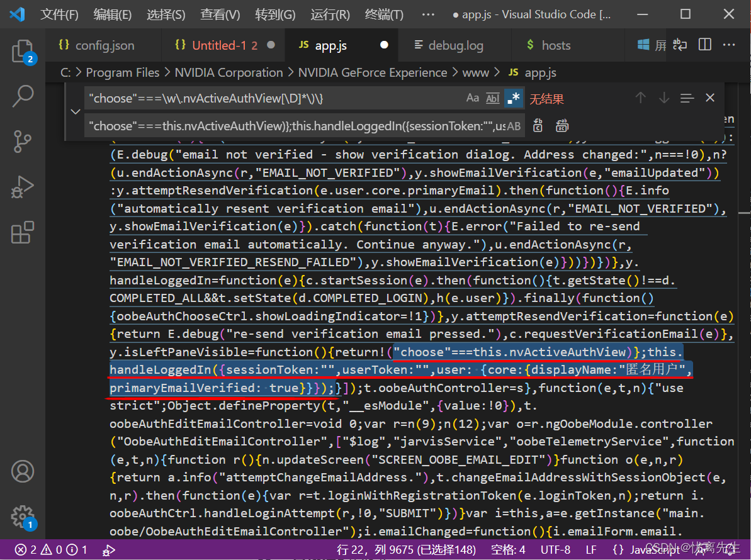Split the editor to the right
Viewport: 751px width, 560px height.
(x=705, y=45)
